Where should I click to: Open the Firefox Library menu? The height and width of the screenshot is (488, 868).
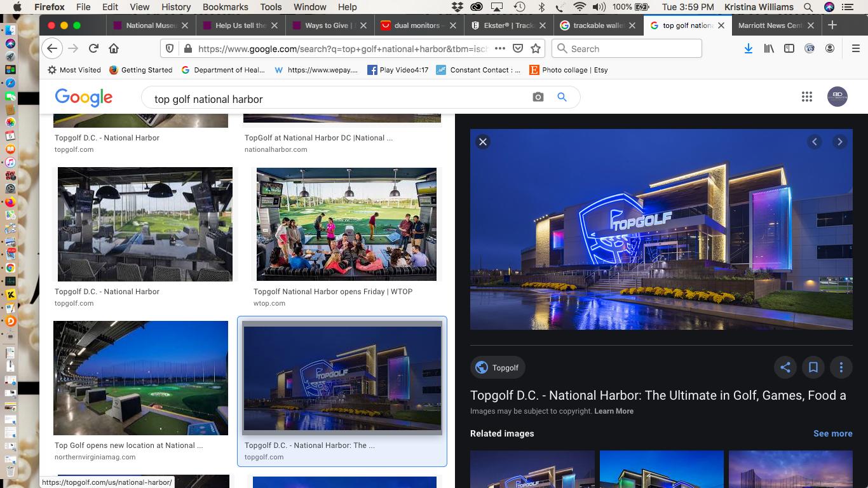(769, 48)
